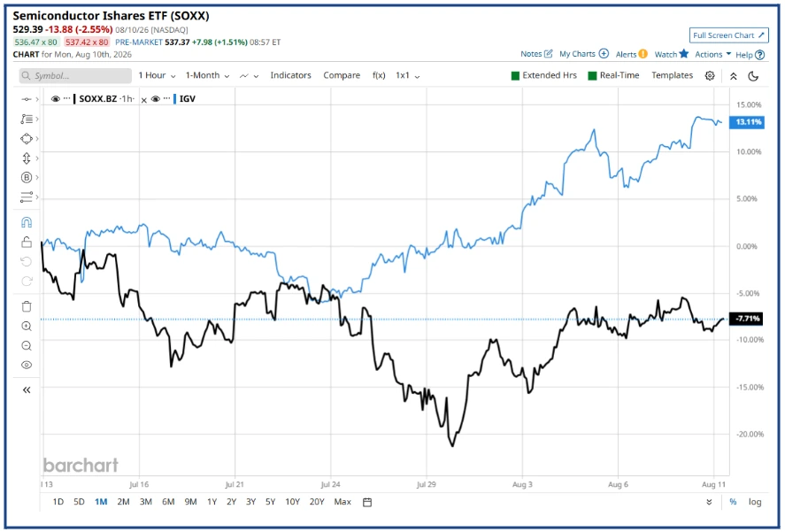Screen dimensions: 785x532
Task: Click the undo arrow icon
Action: pos(27,261)
